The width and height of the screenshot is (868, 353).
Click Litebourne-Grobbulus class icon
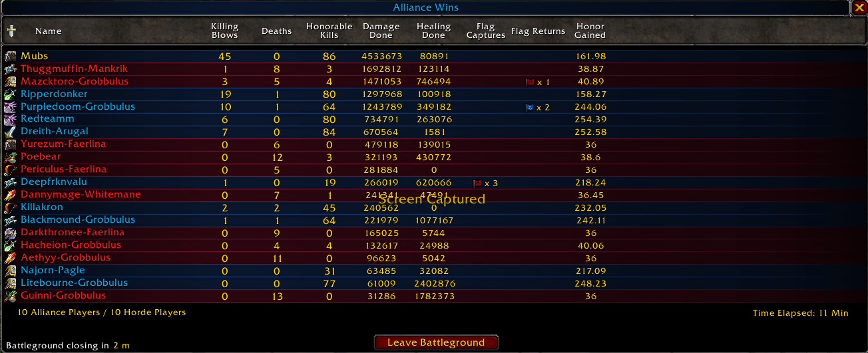coord(10,284)
